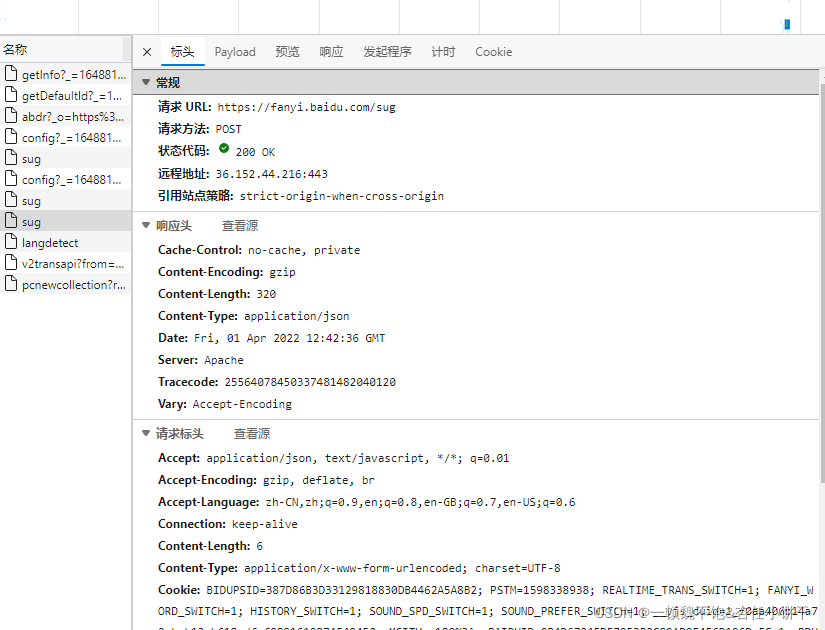Select the langdetect request

point(65,242)
